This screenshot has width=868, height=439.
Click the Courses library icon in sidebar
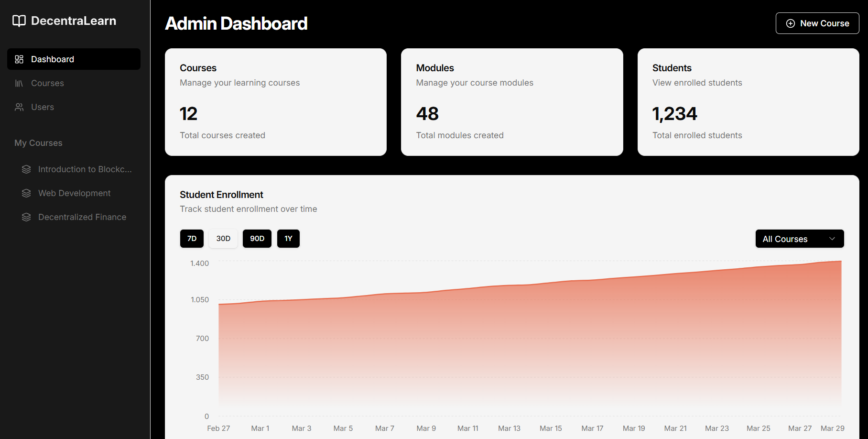pyautogui.click(x=19, y=83)
